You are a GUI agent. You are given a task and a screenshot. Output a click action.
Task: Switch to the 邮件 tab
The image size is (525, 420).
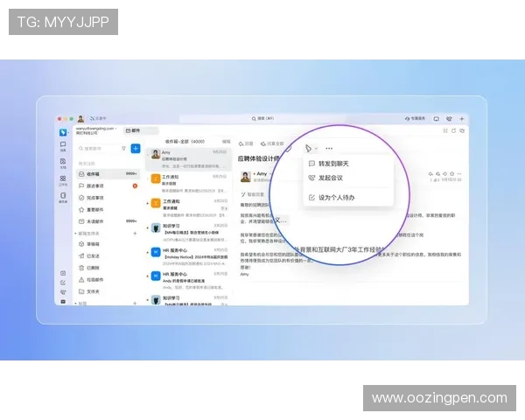[141, 130]
